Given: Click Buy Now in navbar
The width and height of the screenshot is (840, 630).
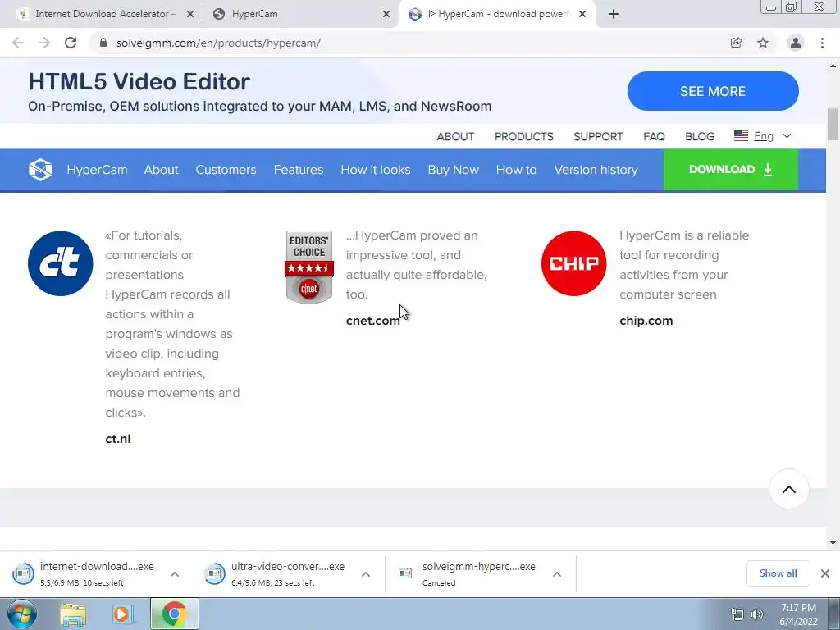Looking at the screenshot, I should (453, 170).
